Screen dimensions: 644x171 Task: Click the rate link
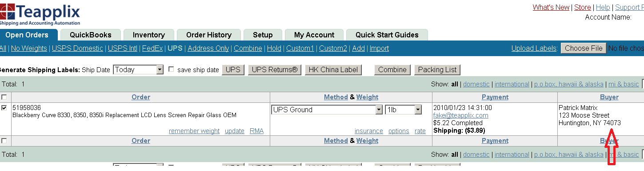coord(420,131)
